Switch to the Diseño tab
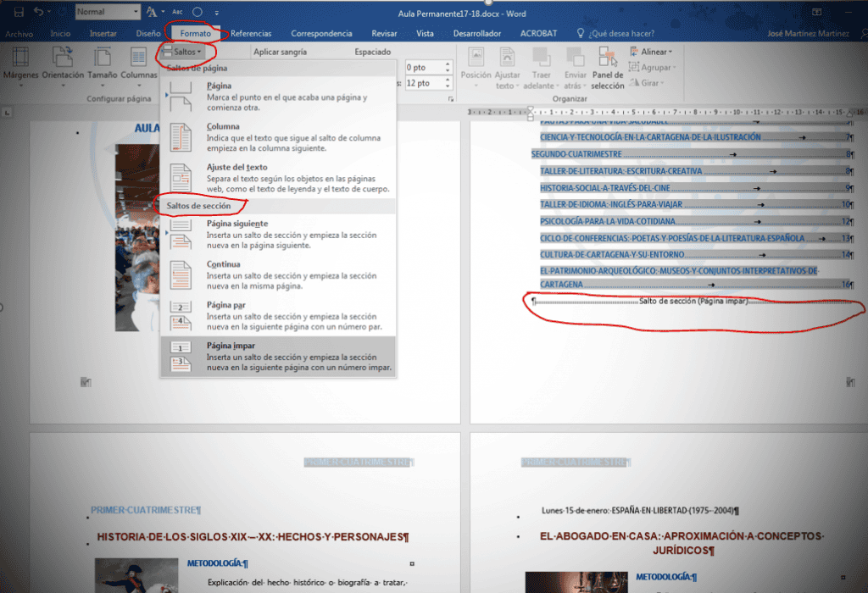This screenshot has height=593, width=868. (148, 34)
